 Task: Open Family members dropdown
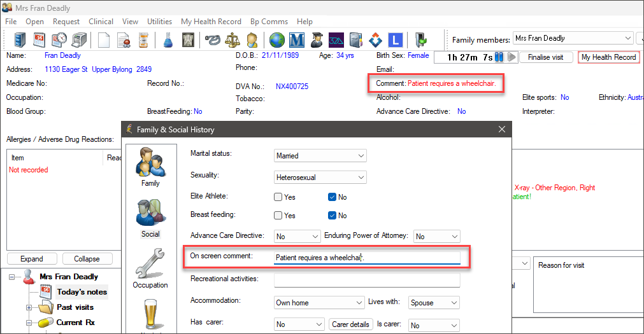[x=573, y=38]
